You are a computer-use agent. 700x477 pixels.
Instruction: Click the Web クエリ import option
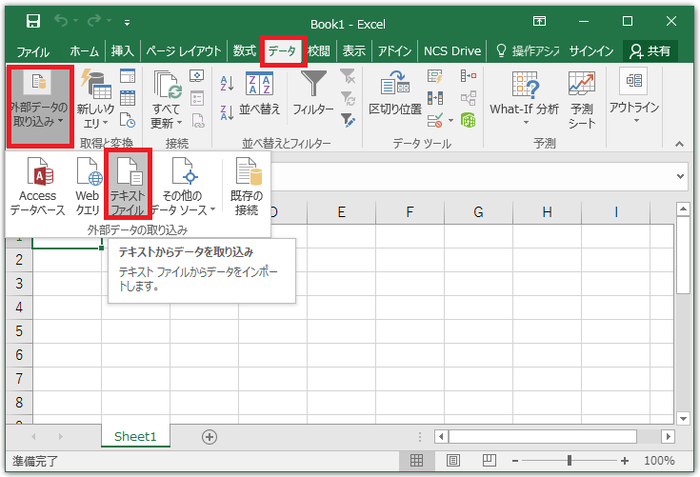(88, 186)
